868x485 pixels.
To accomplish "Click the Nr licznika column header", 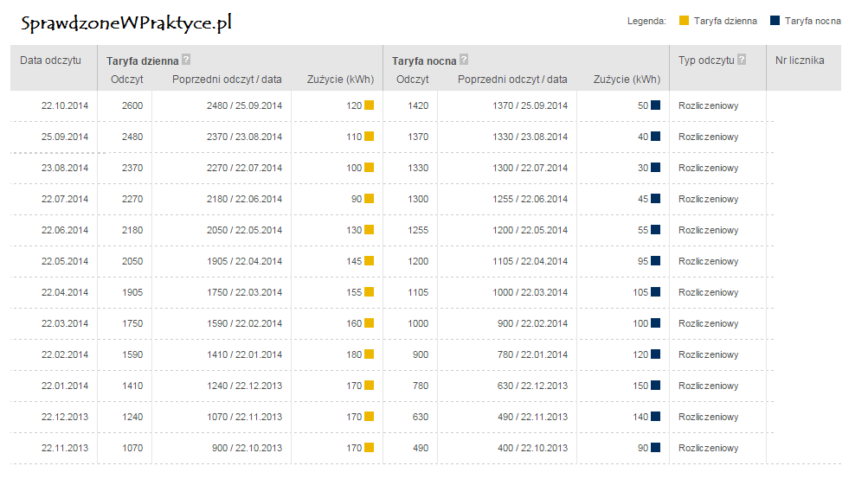I will tap(800, 61).
